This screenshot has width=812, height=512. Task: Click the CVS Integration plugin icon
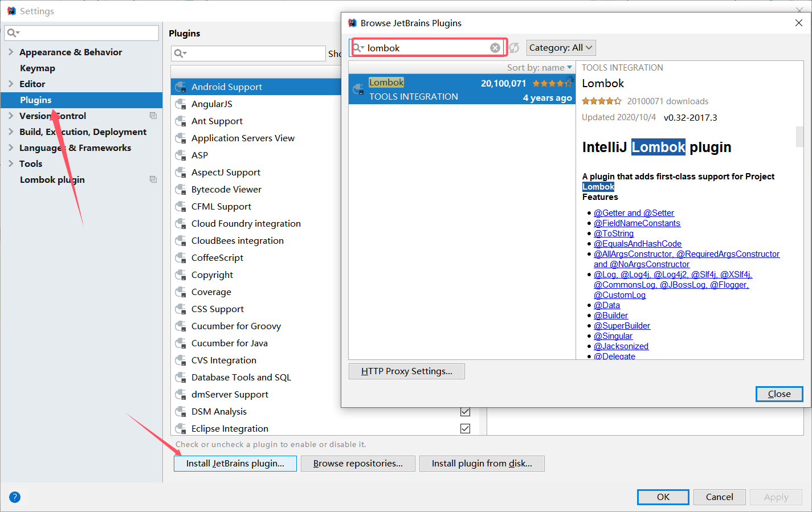click(x=181, y=361)
